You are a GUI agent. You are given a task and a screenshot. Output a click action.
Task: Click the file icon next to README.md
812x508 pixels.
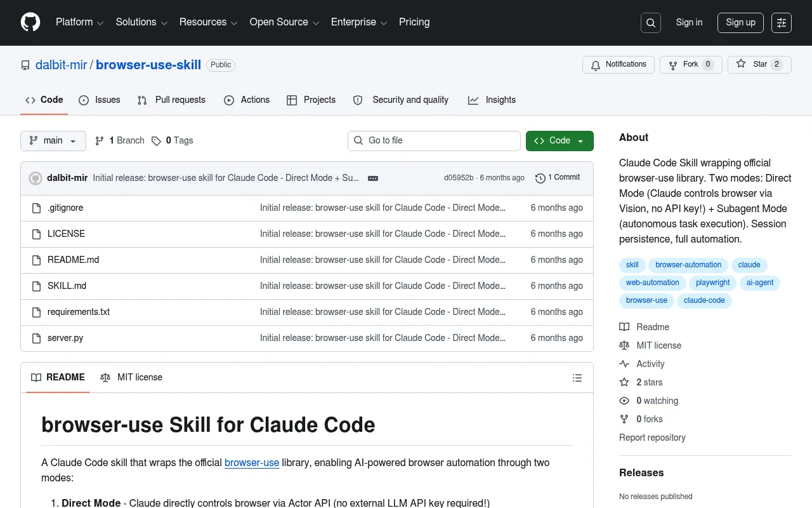point(37,260)
